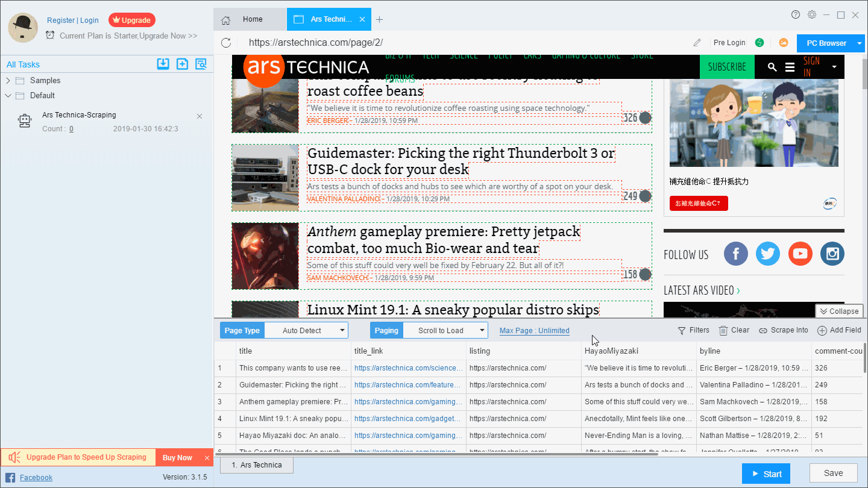Click the Register | Login link

[x=73, y=20]
